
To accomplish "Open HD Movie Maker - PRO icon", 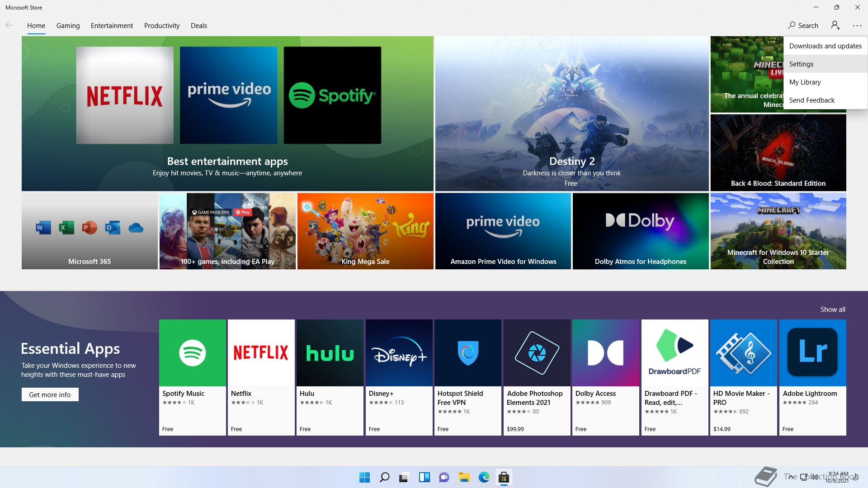I will tap(744, 353).
